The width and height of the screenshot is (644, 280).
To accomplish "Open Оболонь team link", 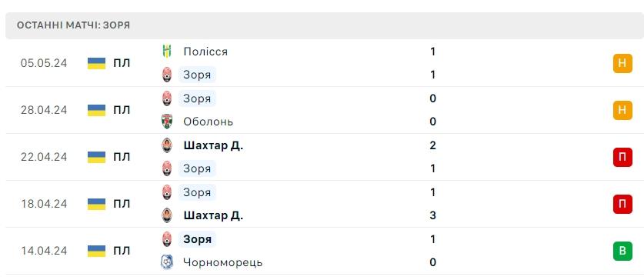I will click(209, 122).
